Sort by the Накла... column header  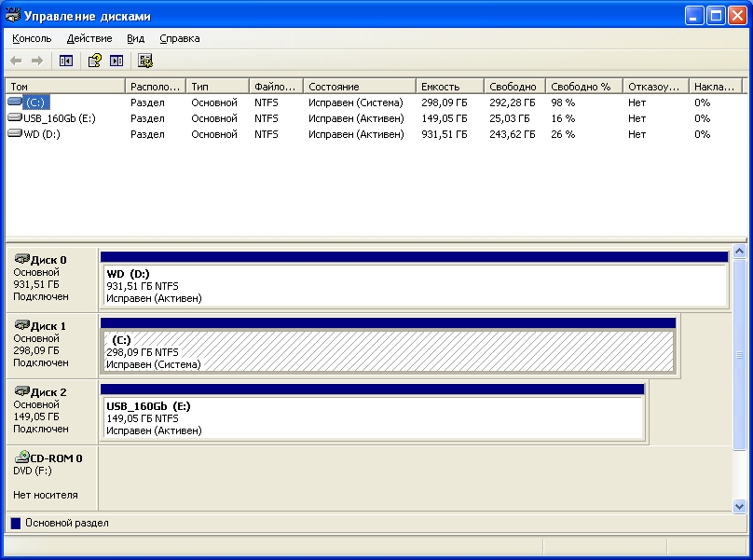(x=716, y=87)
